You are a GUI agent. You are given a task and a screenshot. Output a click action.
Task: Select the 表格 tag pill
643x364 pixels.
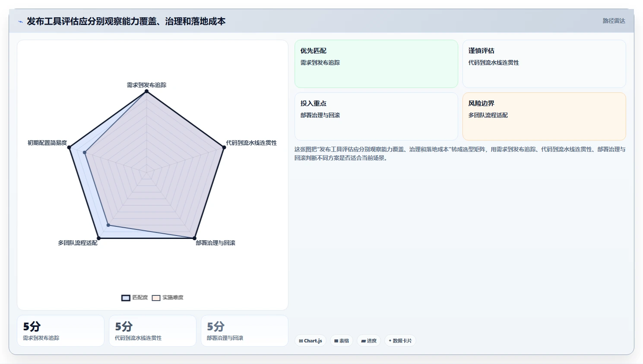click(342, 341)
